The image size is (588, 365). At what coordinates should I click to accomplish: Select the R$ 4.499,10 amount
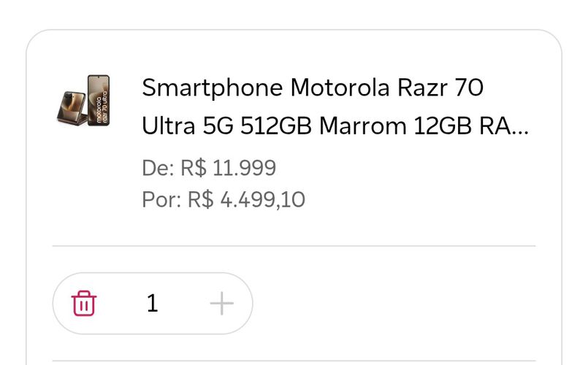point(246,199)
